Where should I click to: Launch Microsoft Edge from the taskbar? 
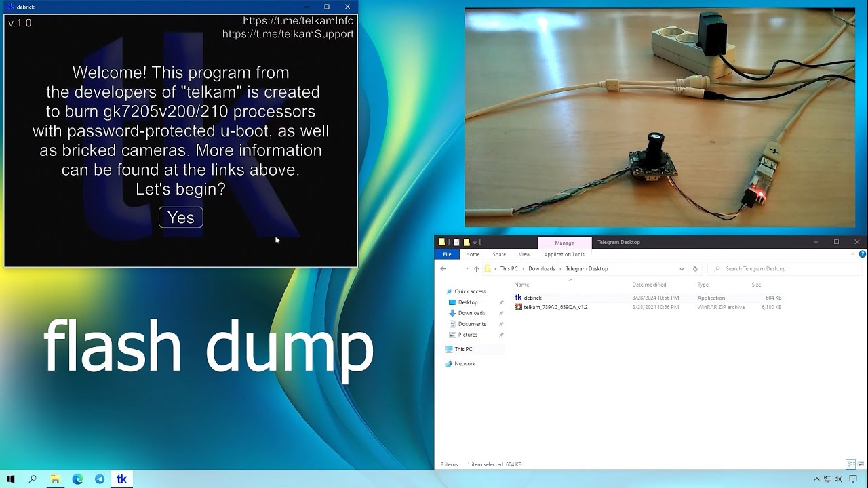click(x=77, y=479)
